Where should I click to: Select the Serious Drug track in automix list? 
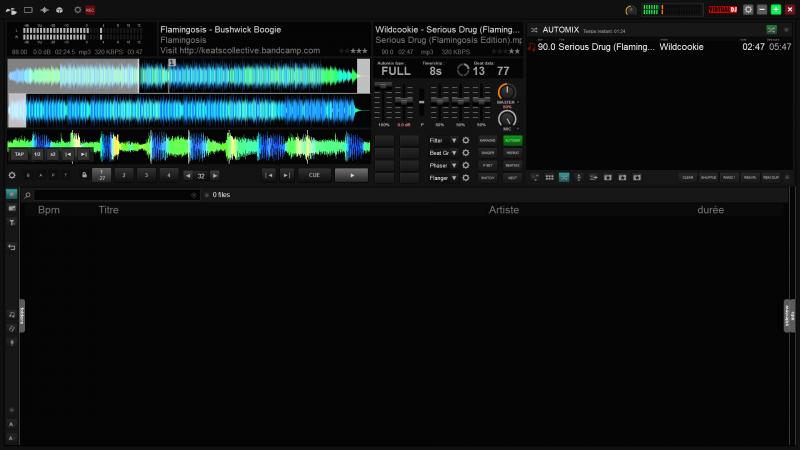tap(659, 47)
